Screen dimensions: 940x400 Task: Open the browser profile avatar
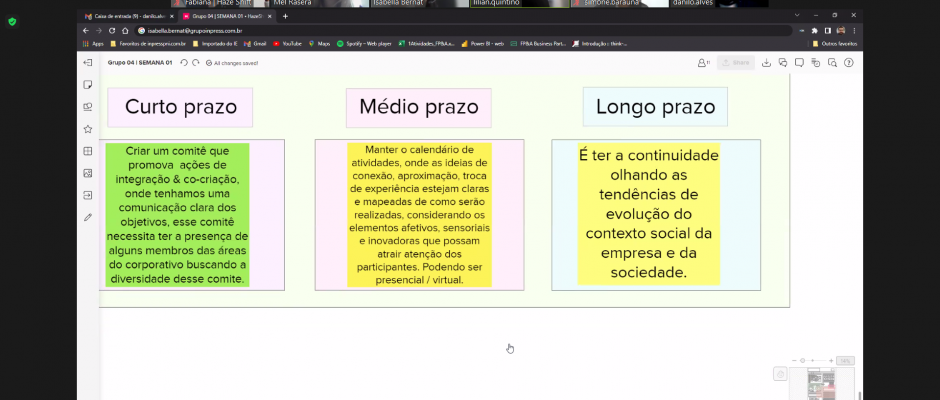coord(841,30)
